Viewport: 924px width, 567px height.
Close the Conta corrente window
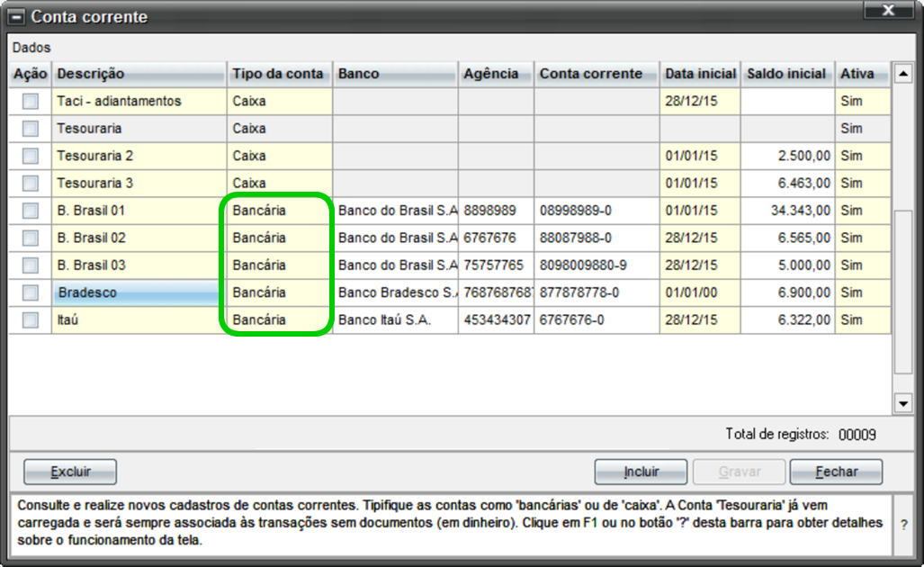(x=889, y=10)
